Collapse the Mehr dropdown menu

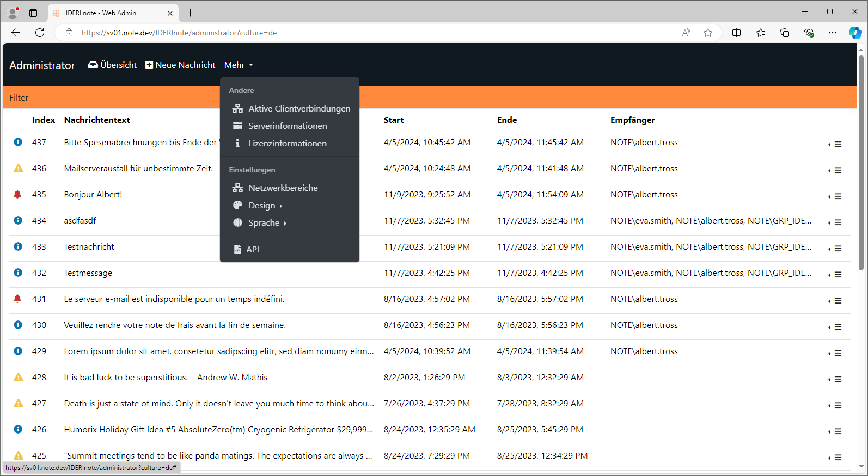(239, 65)
